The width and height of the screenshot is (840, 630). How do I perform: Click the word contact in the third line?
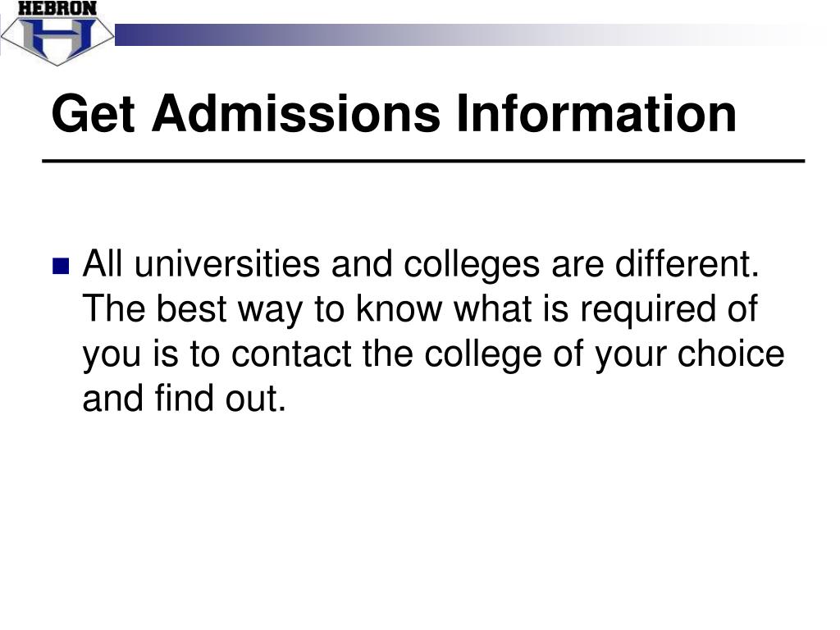(x=291, y=354)
